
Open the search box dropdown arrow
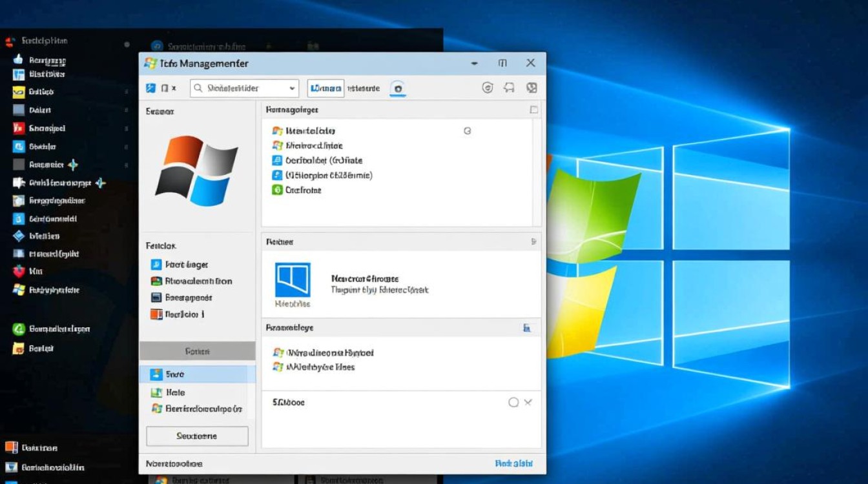tap(292, 88)
